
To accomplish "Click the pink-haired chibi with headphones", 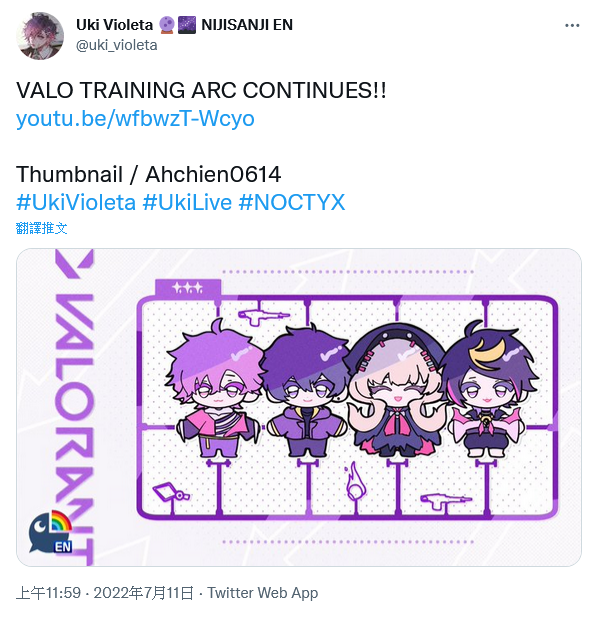I will coord(397,390).
